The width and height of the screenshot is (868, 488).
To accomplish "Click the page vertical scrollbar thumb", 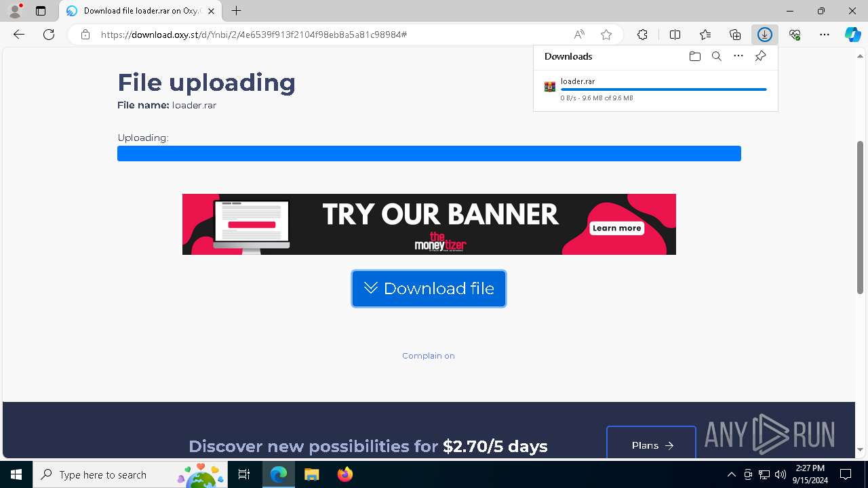I will (860, 217).
